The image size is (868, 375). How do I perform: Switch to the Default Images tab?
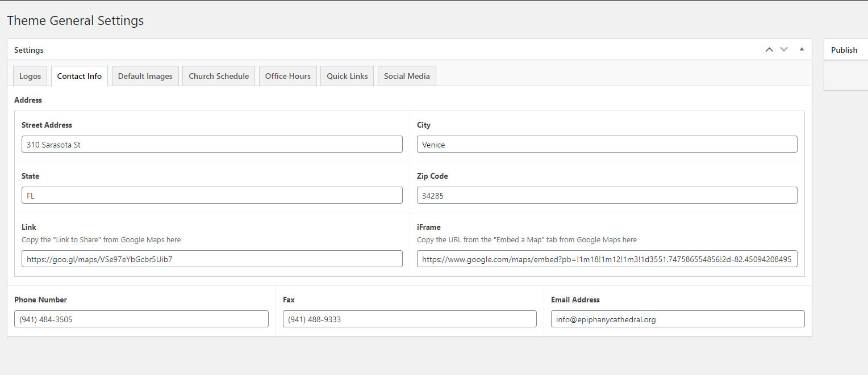pos(145,76)
